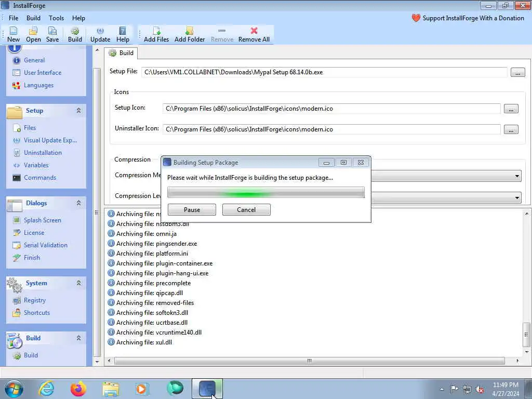Select log entry Archiving file: plugin-container.exe
This screenshot has width=532, height=399.
[x=160, y=263]
